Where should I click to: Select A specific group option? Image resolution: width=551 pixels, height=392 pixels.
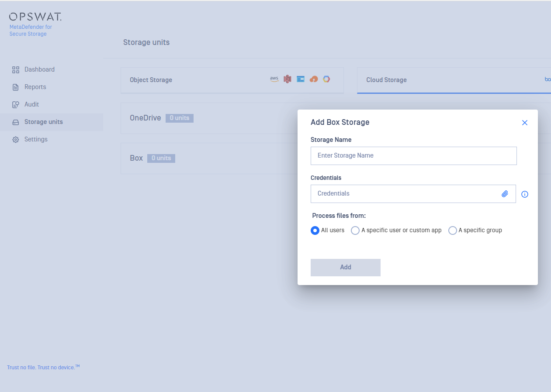tap(453, 230)
